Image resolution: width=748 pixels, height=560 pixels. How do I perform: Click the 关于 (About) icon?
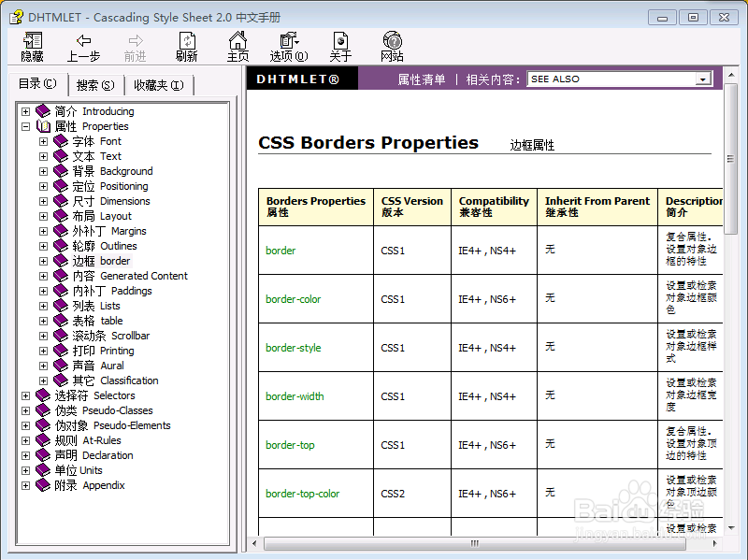[340, 44]
